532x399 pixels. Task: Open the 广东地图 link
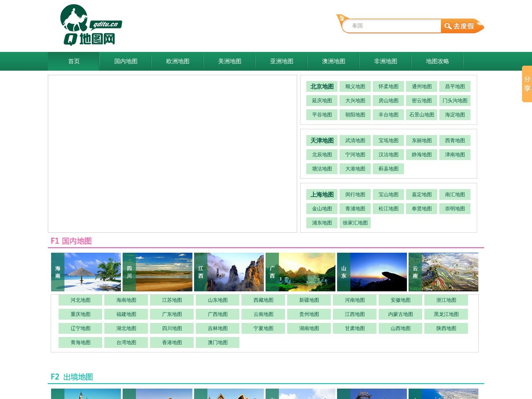pyautogui.click(x=172, y=314)
